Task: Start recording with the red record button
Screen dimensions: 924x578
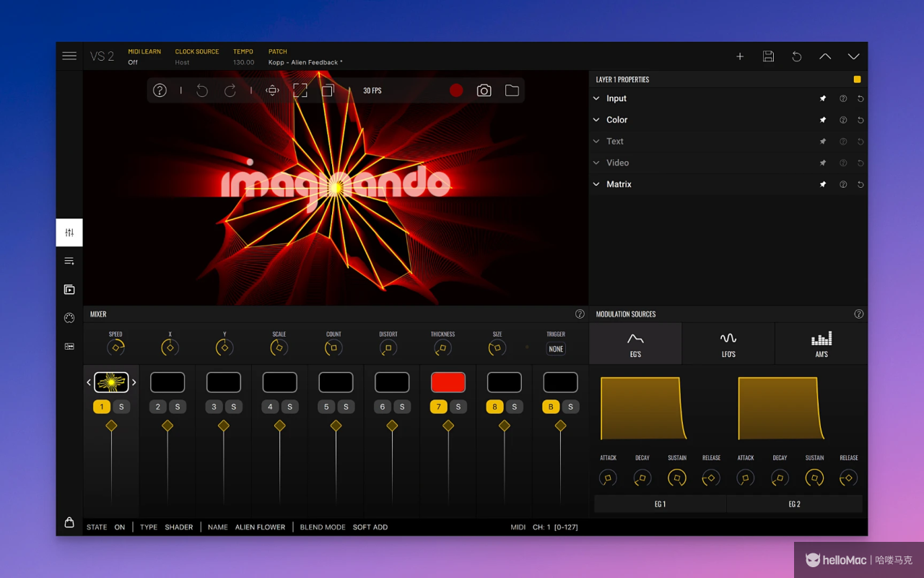Action: pos(456,90)
